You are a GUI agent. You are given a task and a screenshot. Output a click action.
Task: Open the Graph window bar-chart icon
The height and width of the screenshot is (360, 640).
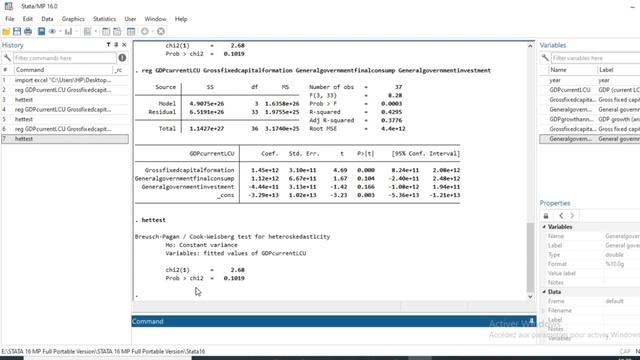68,31
